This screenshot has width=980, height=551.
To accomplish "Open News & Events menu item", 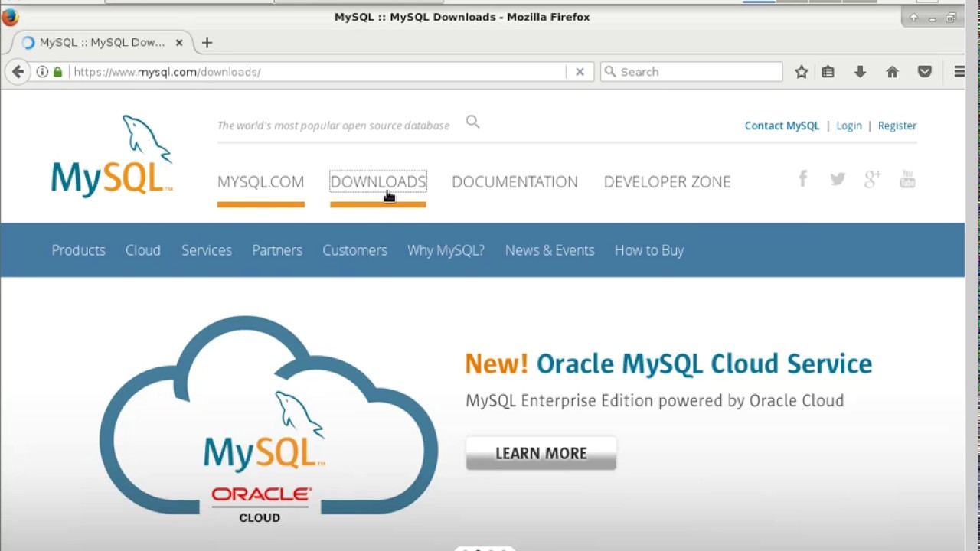I will (550, 250).
